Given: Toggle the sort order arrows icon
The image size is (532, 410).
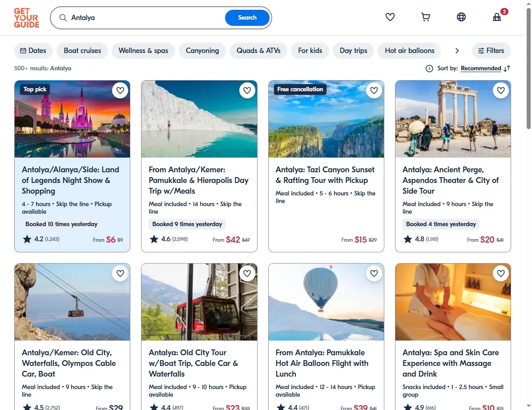Looking at the screenshot, I should (507, 69).
